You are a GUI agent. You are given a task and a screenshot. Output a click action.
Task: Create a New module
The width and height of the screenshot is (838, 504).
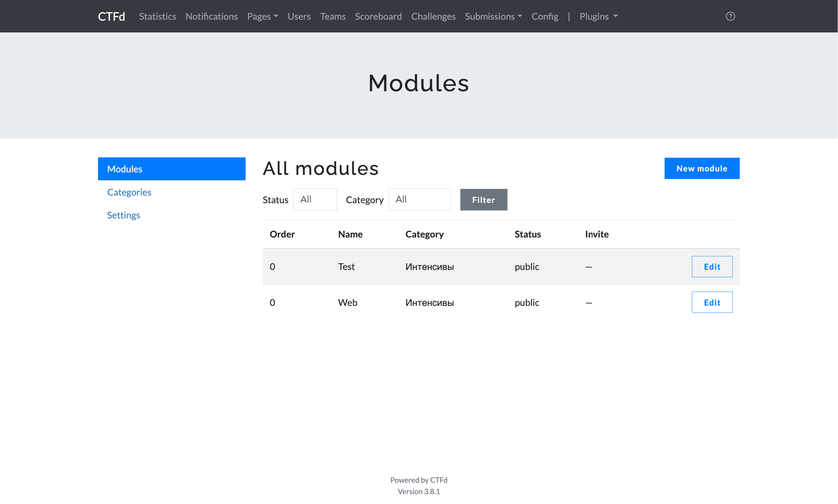point(702,168)
